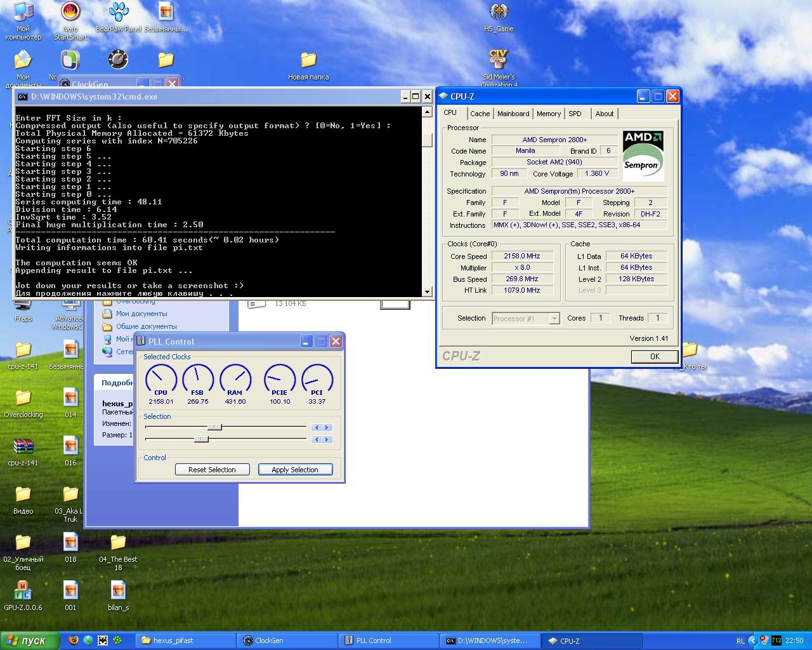
Task: Expand hidden tray icons arrow
Action: click(x=753, y=641)
